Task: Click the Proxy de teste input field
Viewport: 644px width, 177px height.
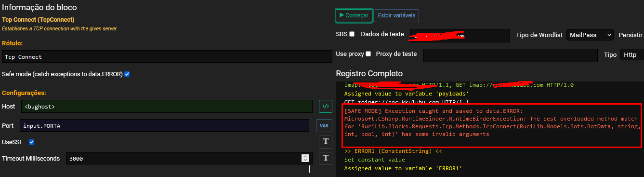Action: click(511, 55)
